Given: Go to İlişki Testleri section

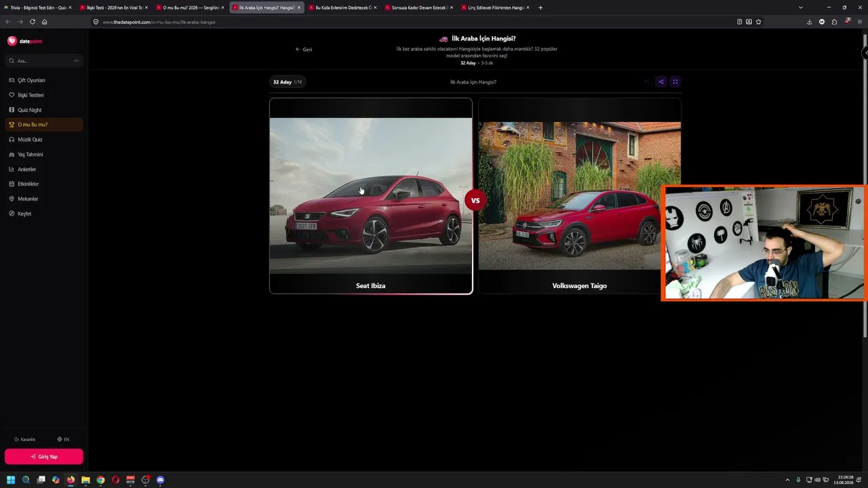Looking at the screenshot, I should point(44,95).
